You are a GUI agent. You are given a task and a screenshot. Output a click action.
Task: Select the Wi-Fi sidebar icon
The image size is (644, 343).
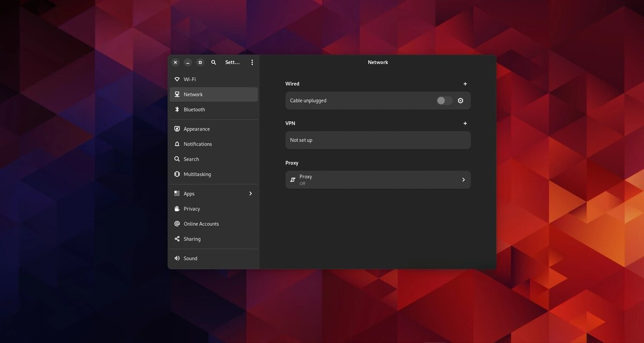coord(177,79)
